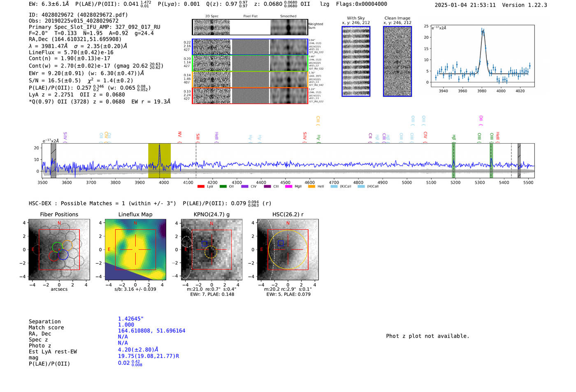Click the Gaussian emission line fit plot
The image size is (576, 392).
tap(483, 56)
